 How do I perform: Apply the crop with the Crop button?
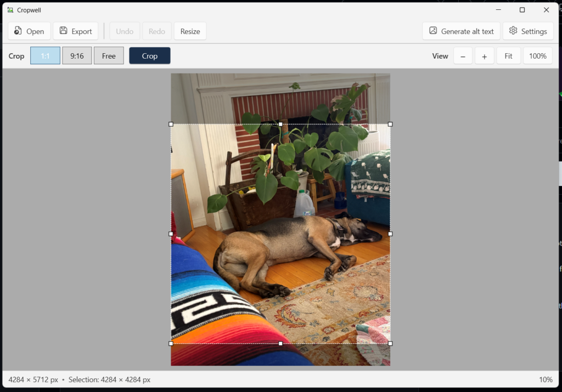click(149, 56)
